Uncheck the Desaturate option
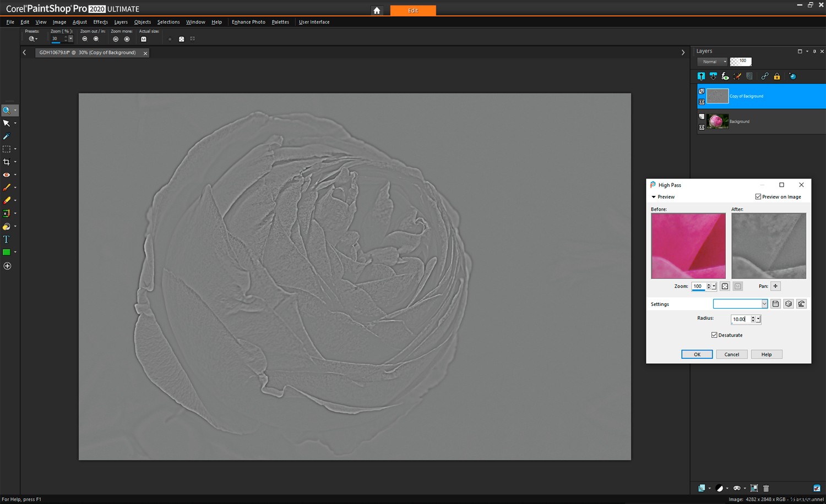 (714, 335)
